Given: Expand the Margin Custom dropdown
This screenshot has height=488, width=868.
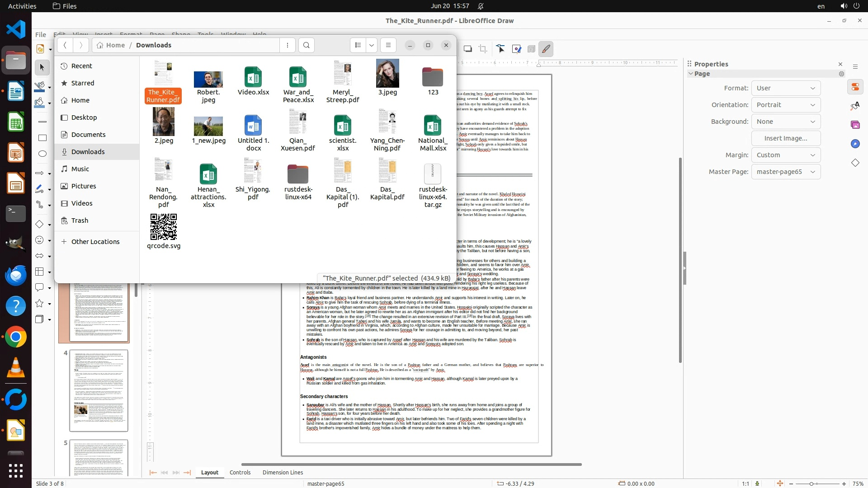Looking at the screenshot, I should point(786,155).
